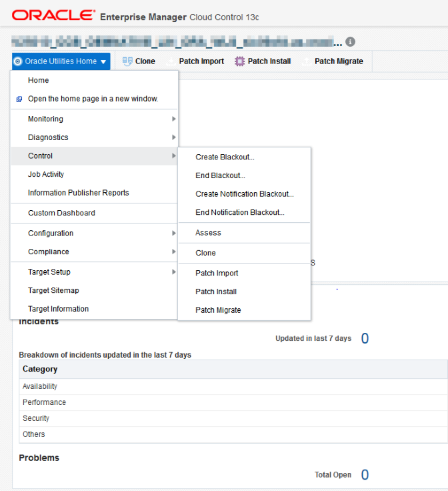Select Clone in the Control submenu
The height and width of the screenshot is (491, 448).
tap(245, 253)
